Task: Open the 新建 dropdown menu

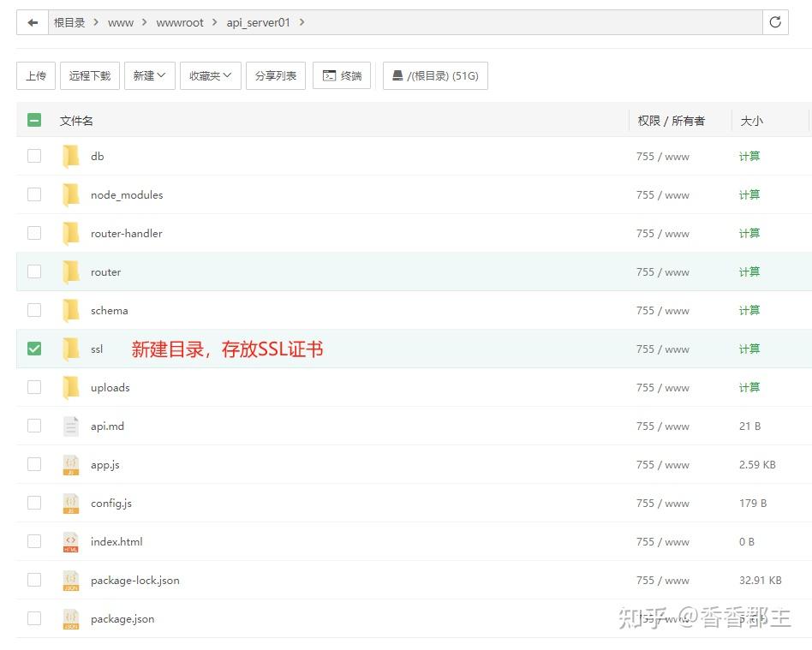Action: pos(149,75)
